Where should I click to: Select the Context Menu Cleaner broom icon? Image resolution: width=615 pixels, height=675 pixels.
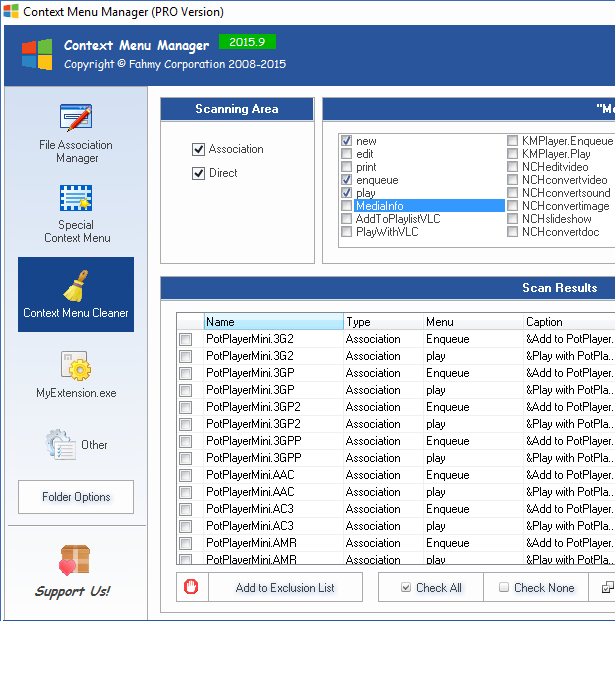pos(76,285)
